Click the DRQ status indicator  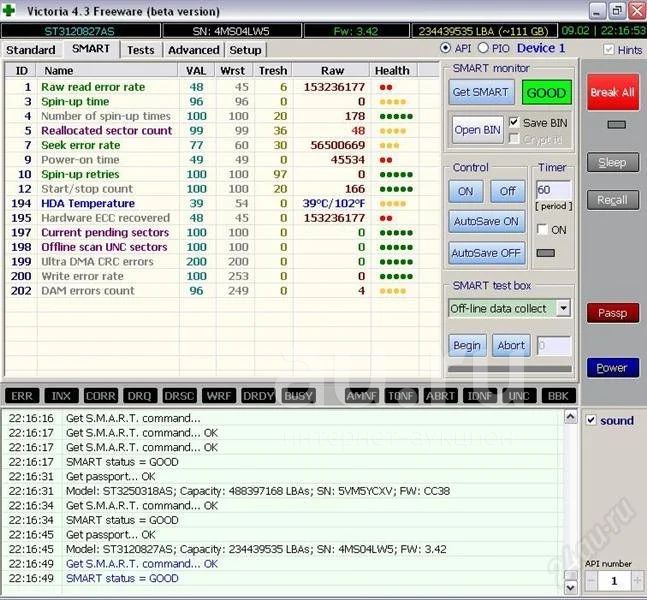139,396
